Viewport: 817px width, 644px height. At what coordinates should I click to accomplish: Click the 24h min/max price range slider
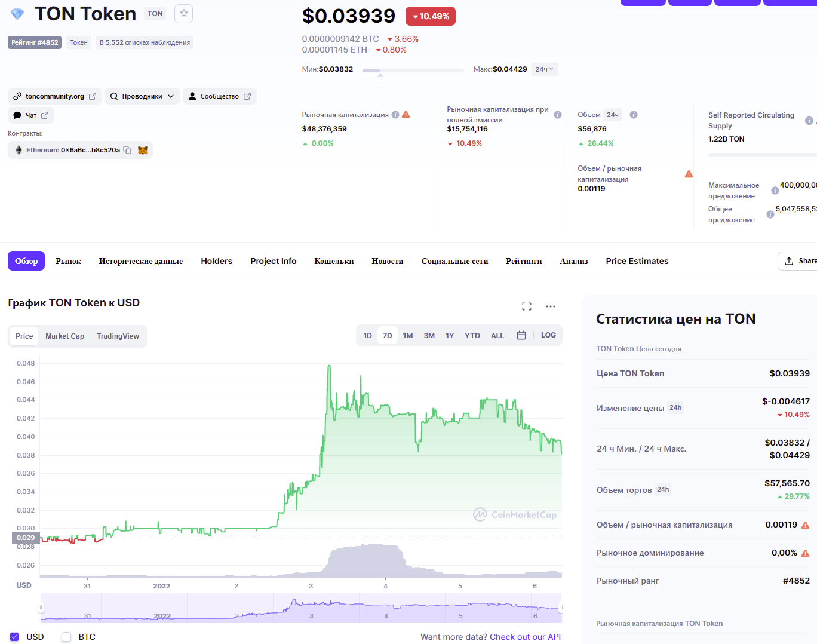413,70
